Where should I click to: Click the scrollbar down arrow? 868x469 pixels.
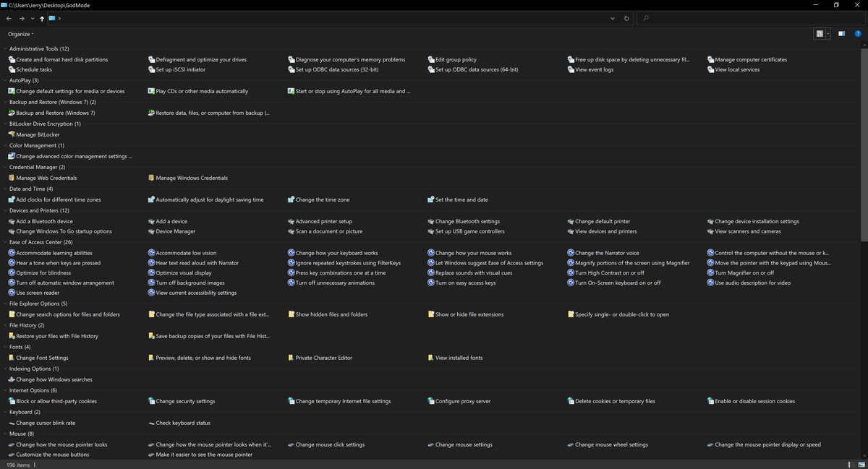[864, 457]
